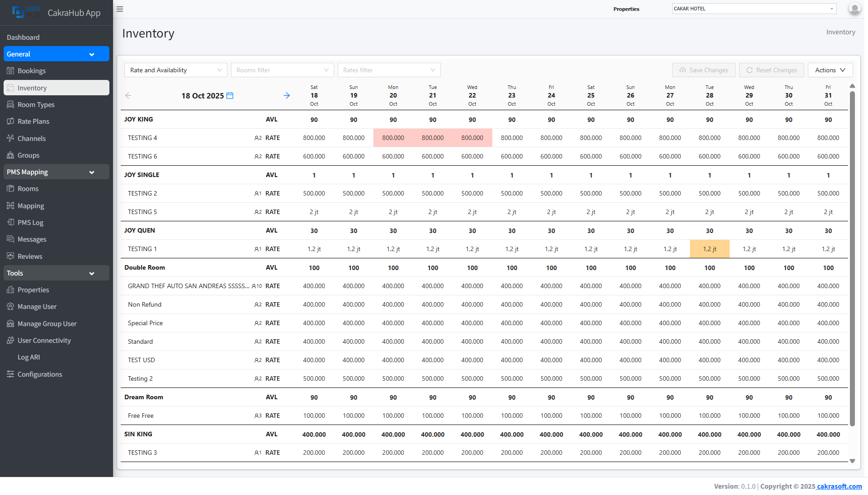Image resolution: width=868 pixels, height=495 pixels.
Task: Open the Actions menu button
Action: click(830, 70)
